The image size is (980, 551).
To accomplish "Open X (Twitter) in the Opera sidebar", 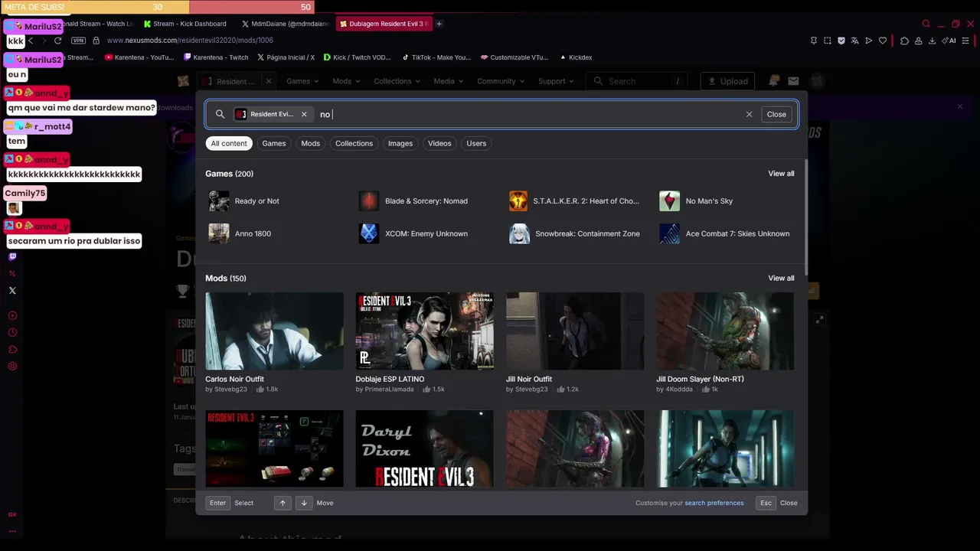I will (12, 291).
